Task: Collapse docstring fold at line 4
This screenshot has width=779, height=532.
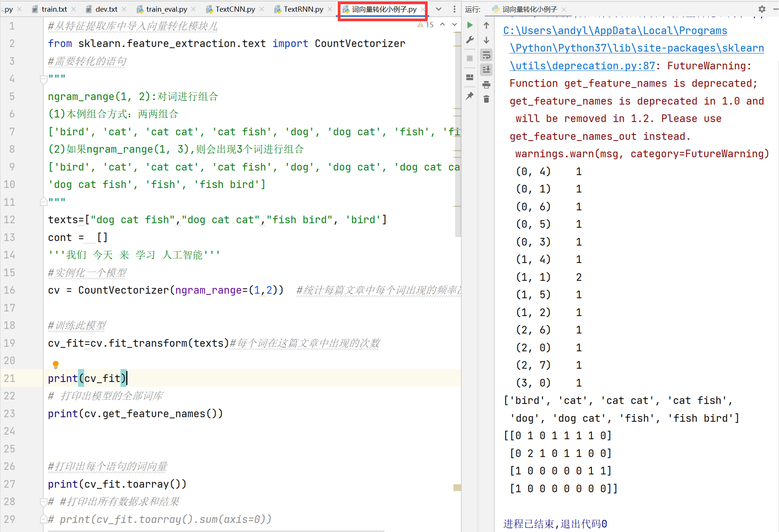Action: click(43, 80)
